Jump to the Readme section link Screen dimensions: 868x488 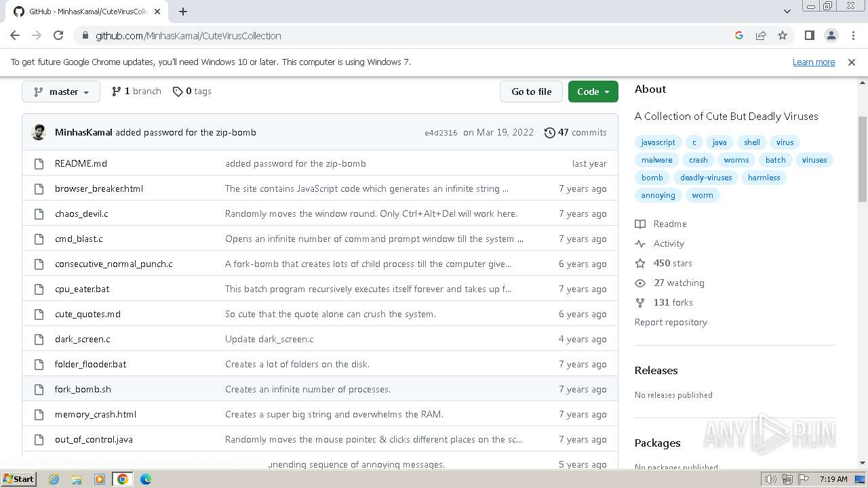[x=661, y=224]
